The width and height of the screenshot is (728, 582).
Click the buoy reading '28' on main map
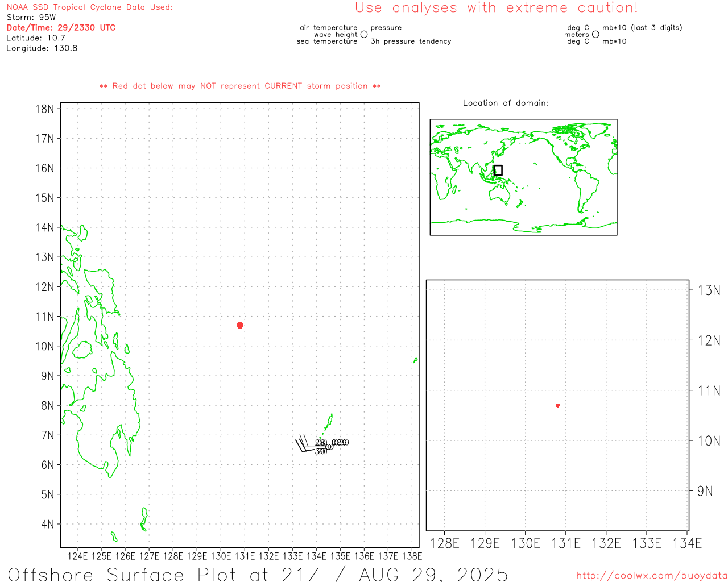tap(320, 443)
